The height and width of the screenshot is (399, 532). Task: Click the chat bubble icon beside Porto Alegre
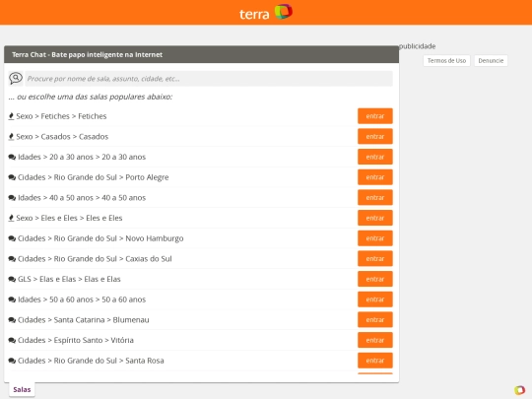pyautogui.click(x=12, y=177)
